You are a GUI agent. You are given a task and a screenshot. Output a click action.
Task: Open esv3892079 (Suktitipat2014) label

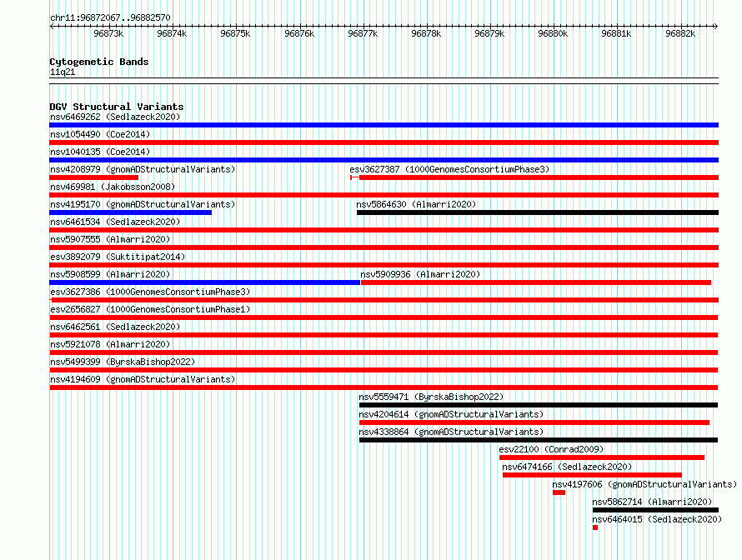pyautogui.click(x=118, y=257)
